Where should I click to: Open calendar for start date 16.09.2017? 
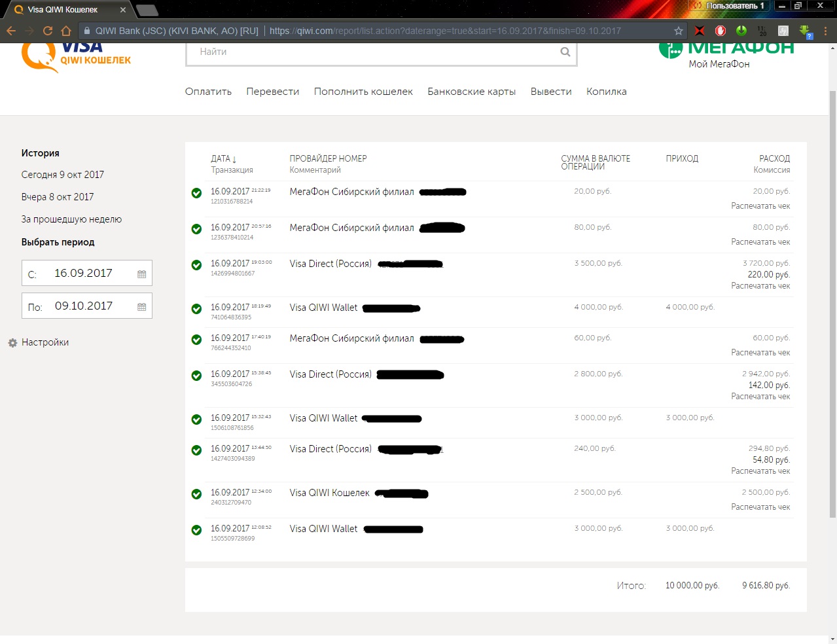(141, 274)
